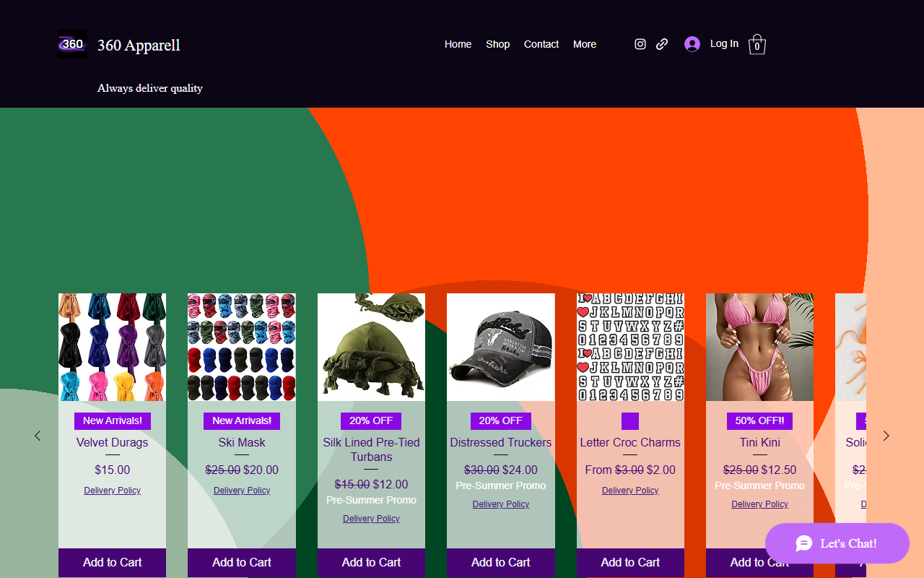The image size is (924, 578).
Task: Click the $12.50 Tini Kini price
Action: coord(779,470)
